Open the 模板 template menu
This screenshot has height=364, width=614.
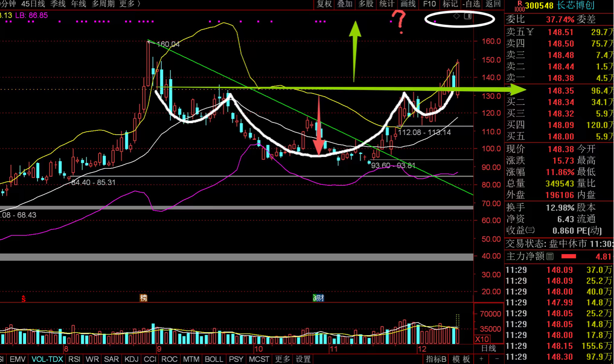pos(461,359)
